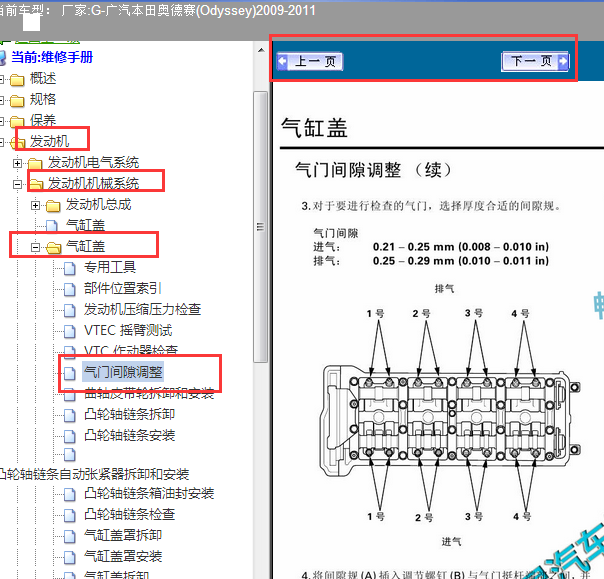Open 部件位置索引 page
The height and width of the screenshot is (579, 604).
point(122,288)
